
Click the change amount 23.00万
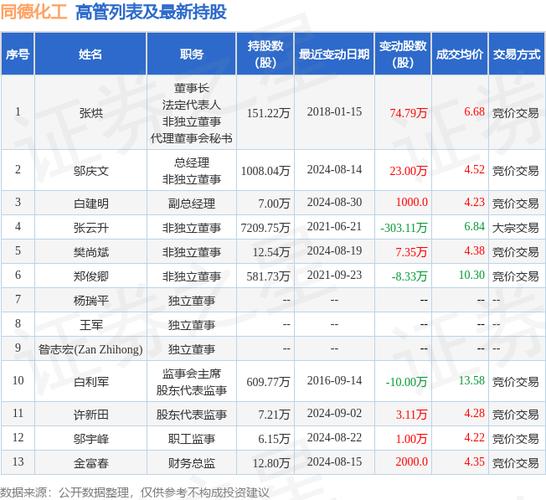408,171
